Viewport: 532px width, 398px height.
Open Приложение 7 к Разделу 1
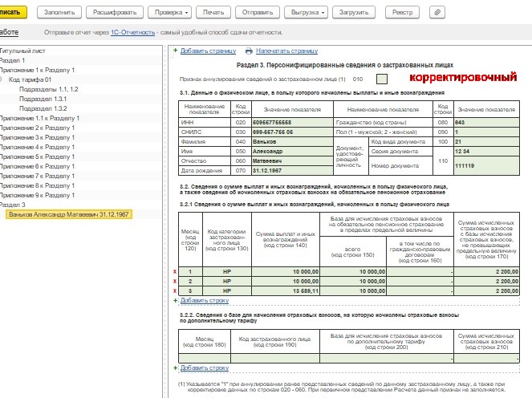point(38,176)
